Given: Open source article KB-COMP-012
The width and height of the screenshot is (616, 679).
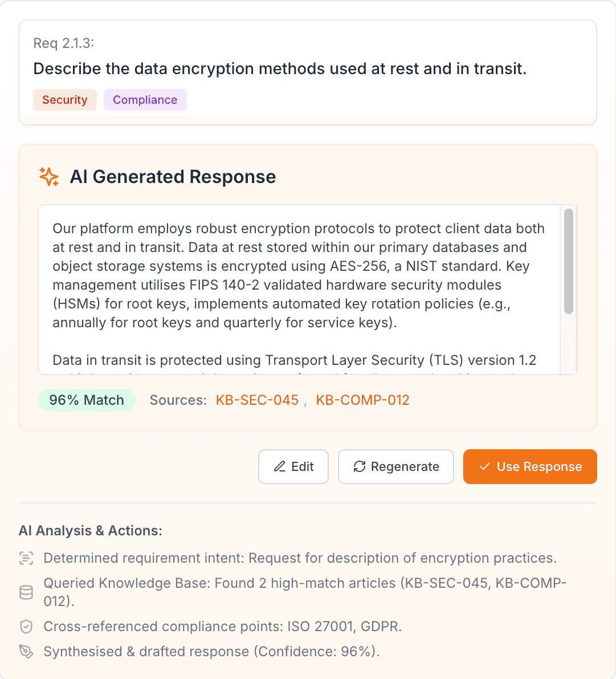Looking at the screenshot, I should 362,400.
